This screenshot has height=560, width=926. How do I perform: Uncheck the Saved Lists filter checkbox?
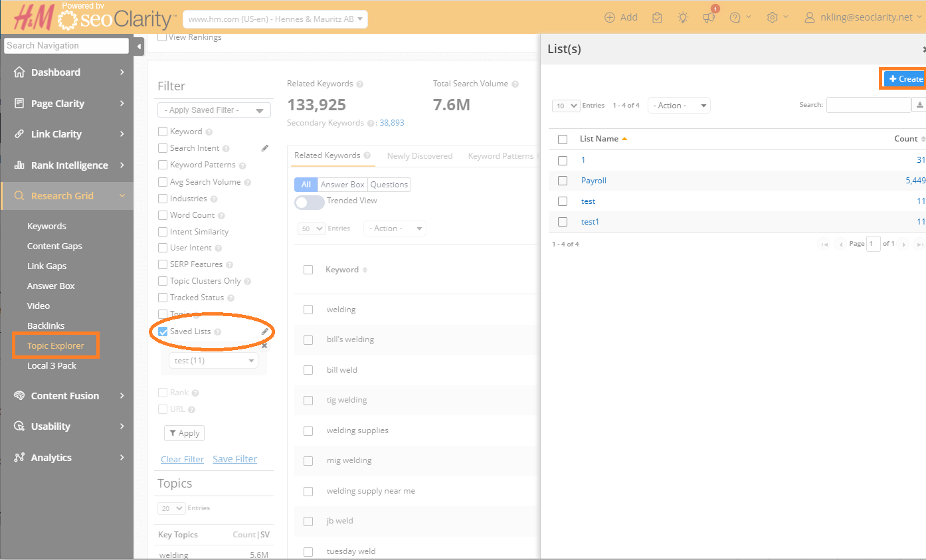click(x=163, y=331)
